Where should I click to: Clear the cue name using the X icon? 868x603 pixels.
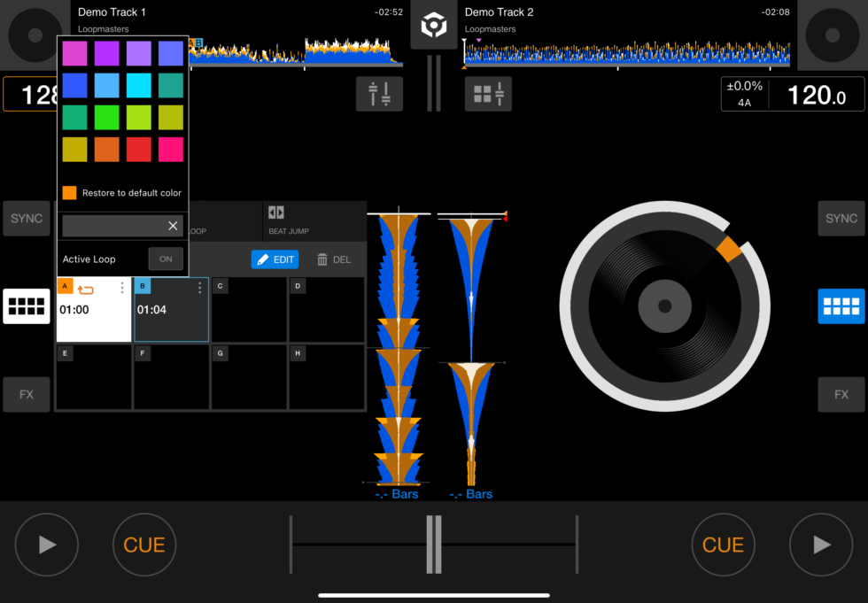point(173,226)
